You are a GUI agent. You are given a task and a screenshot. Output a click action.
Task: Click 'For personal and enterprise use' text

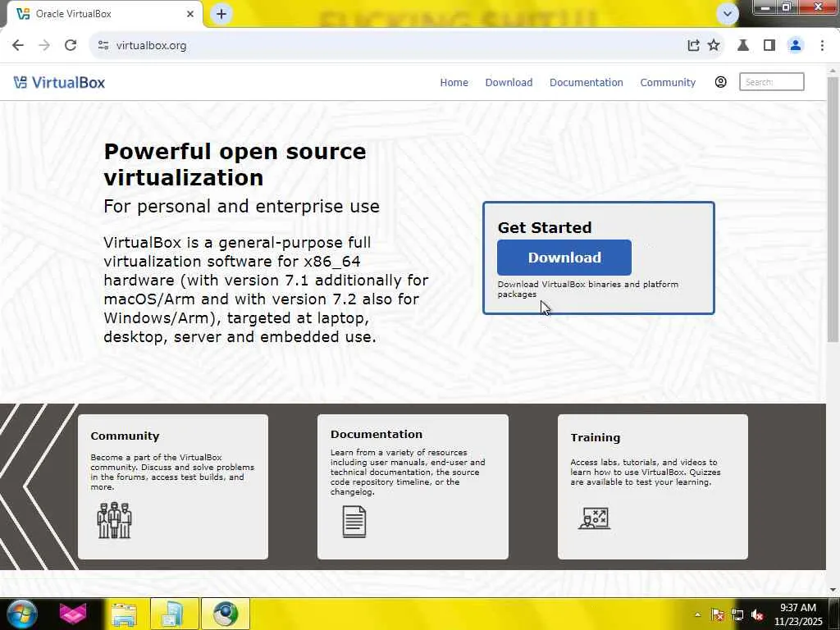pyautogui.click(x=242, y=206)
